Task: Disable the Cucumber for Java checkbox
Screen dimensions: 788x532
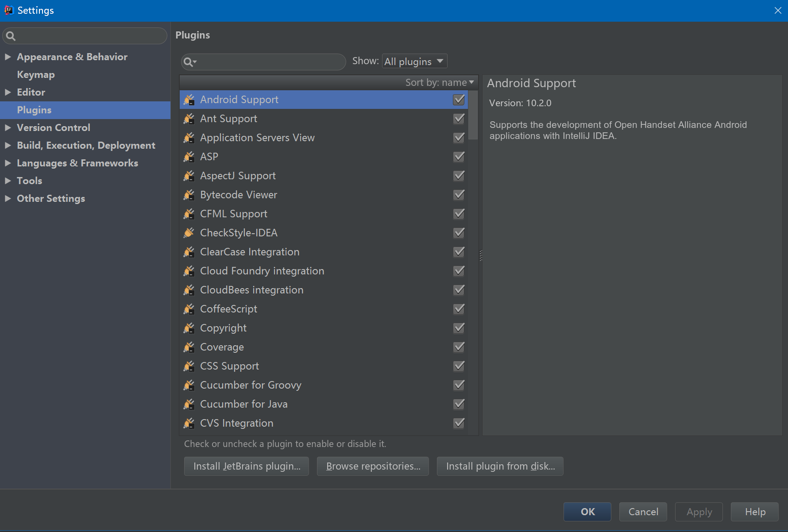Action: point(459,405)
